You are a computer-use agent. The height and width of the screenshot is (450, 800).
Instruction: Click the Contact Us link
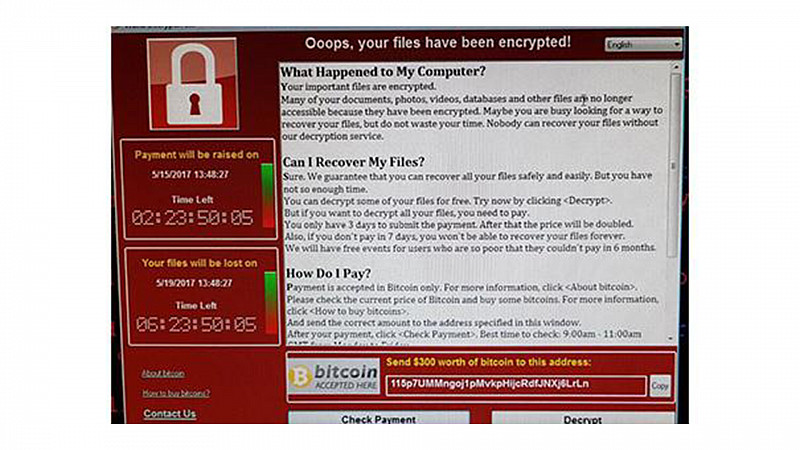tap(169, 413)
